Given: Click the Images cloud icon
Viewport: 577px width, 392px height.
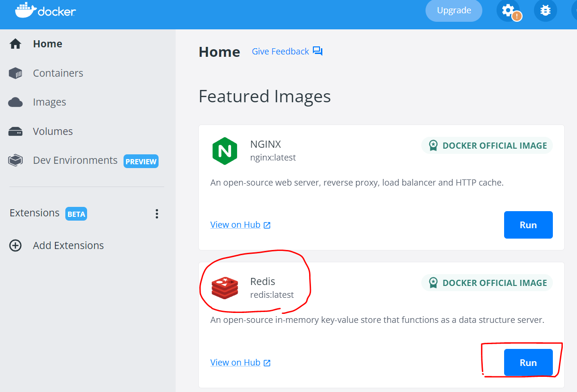Looking at the screenshot, I should 16,102.
